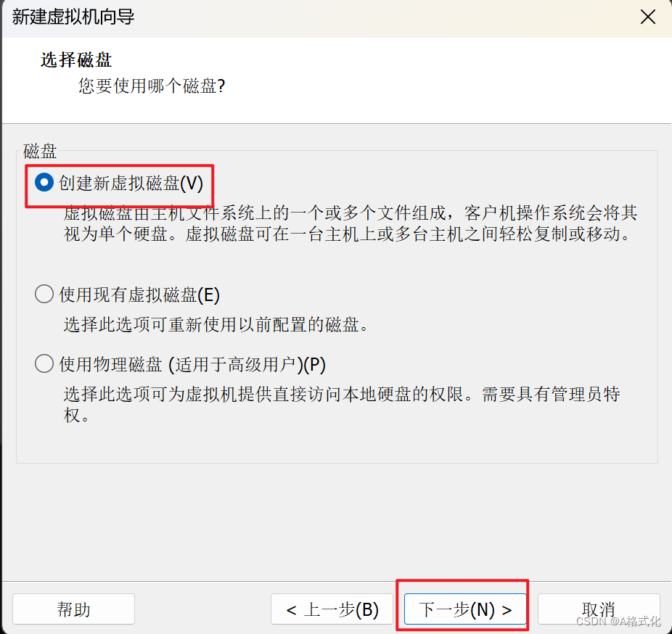Close the 新建虚拟机向导 dialog with X
Viewport: 672px width, 634px height.
[647, 17]
